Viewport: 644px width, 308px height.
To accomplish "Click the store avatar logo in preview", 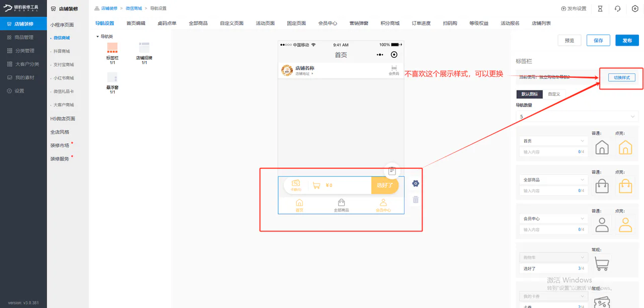I will (287, 70).
